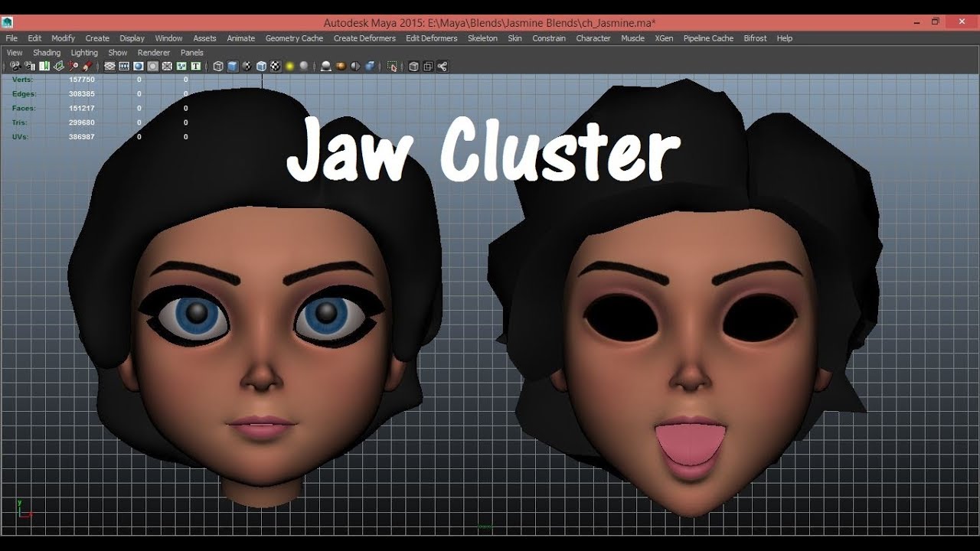Open the panel View menu

click(x=15, y=53)
